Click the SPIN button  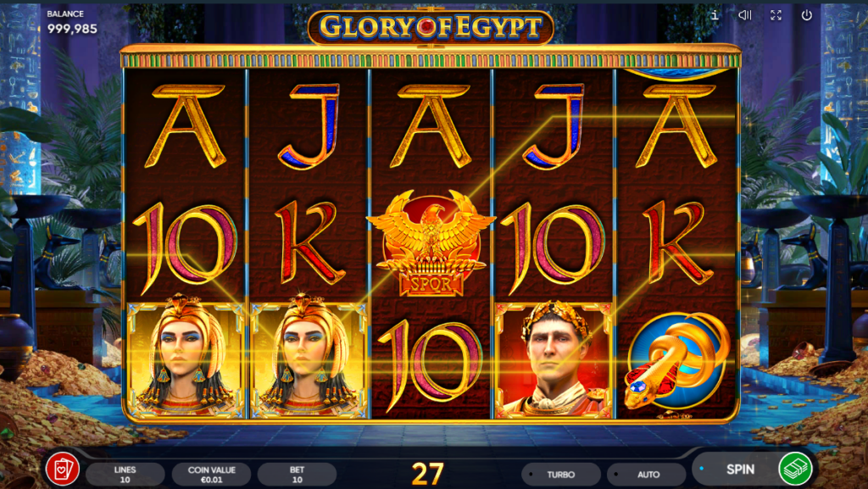pos(740,470)
